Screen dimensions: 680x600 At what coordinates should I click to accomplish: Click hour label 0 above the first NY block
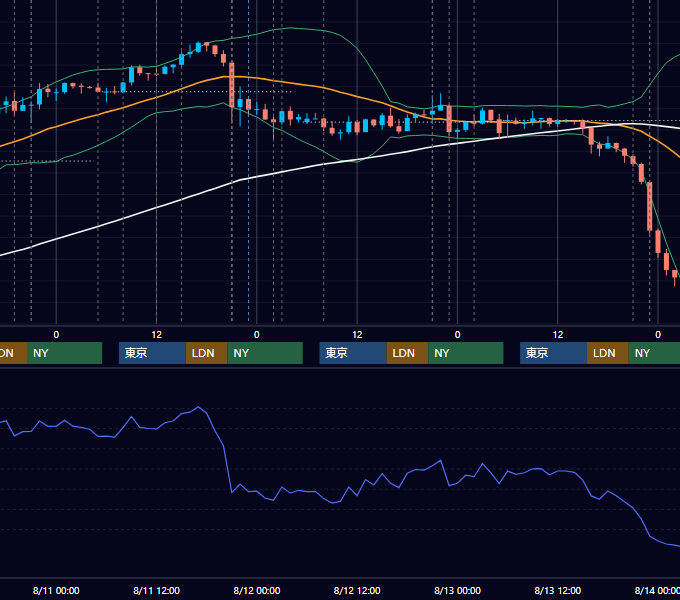click(56, 335)
